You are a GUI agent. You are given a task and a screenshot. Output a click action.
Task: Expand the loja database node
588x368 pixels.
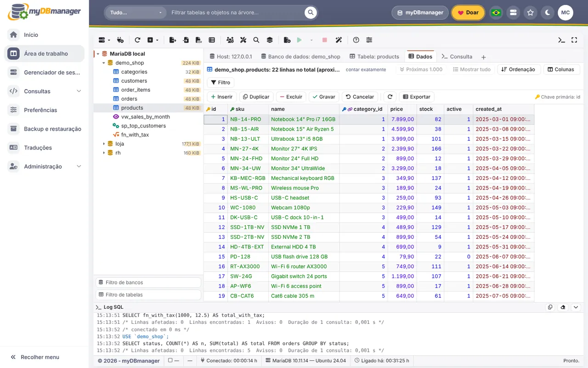click(104, 144)
